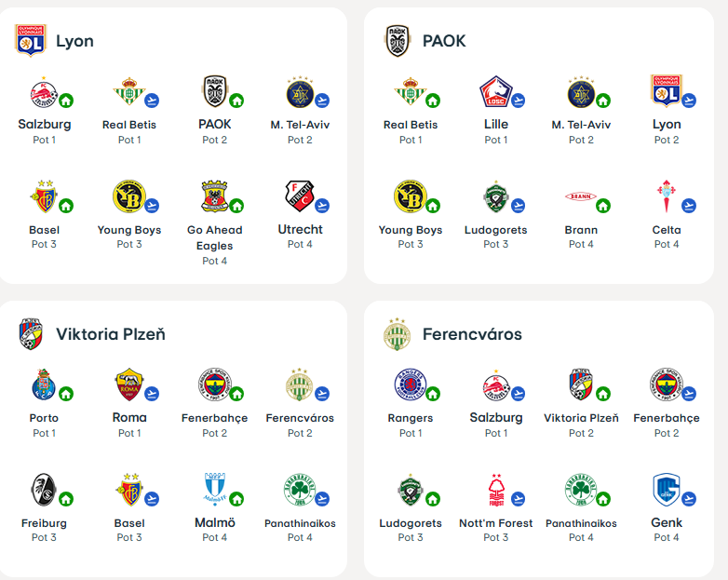Click home icon beside Go Ahead Eagles crest

[x=236, y=206]
